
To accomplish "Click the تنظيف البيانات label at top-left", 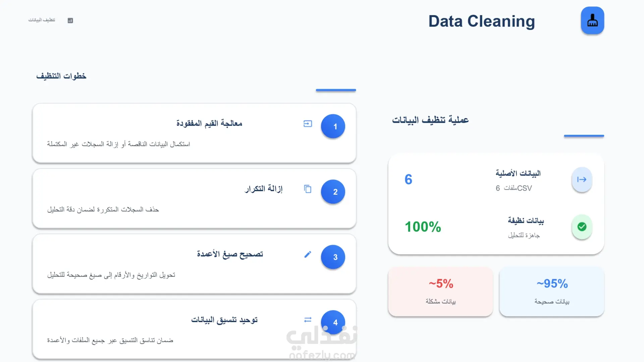I will pos(42,20).
